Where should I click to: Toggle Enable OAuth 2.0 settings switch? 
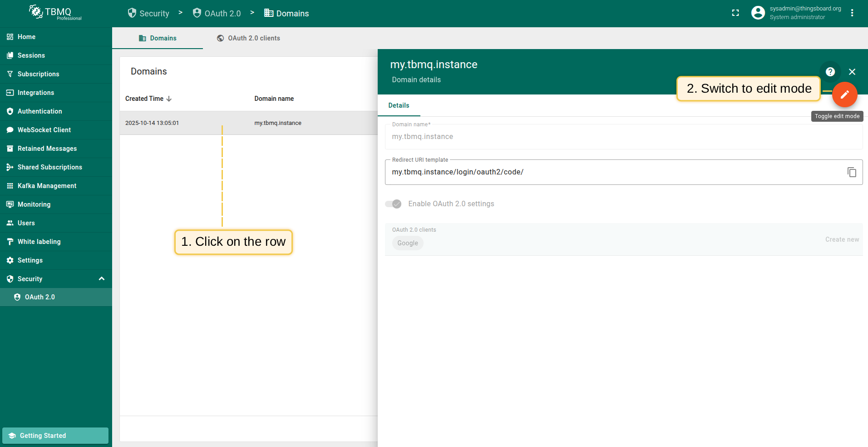point(393,204)
